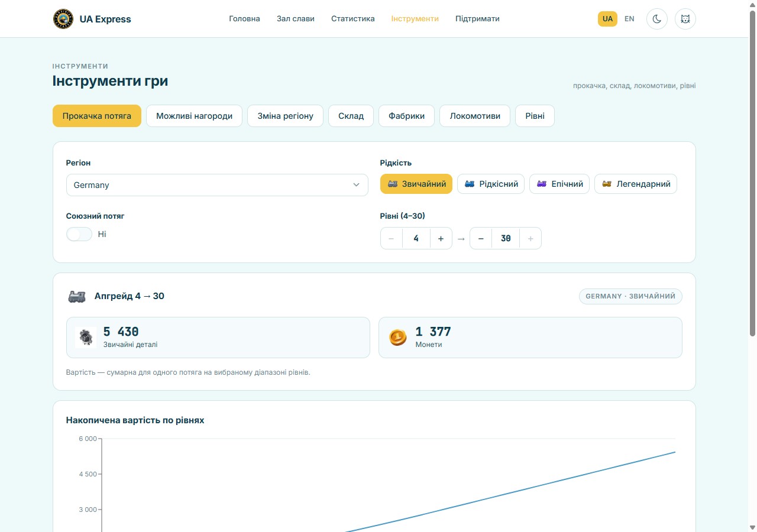Click the 5 430 parts value
Image resolution: width=757 pixels, height=532 pixels.
(121, 332)
